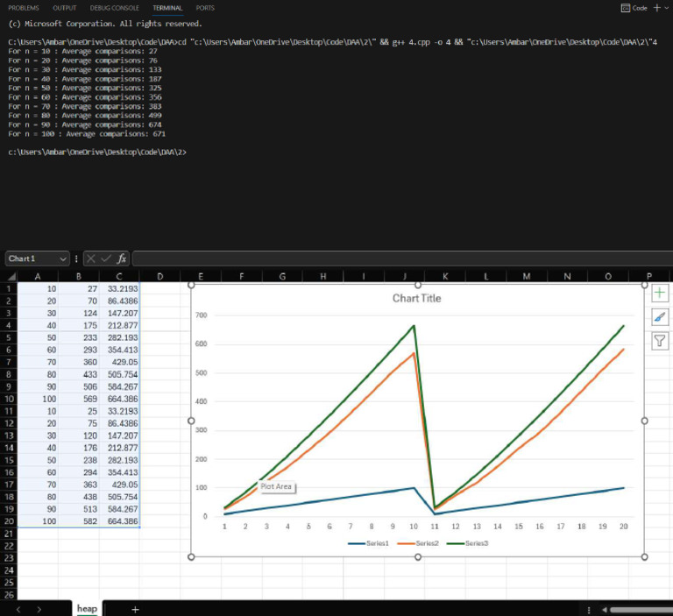The image size is (673, 616).
Task: Click the Code terminal profile icon
Action: (x=626, y=8)
